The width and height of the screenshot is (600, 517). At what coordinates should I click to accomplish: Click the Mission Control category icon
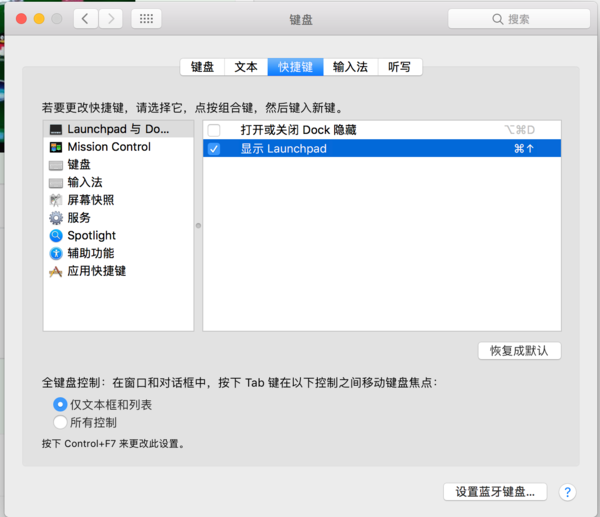coord(56,147)
